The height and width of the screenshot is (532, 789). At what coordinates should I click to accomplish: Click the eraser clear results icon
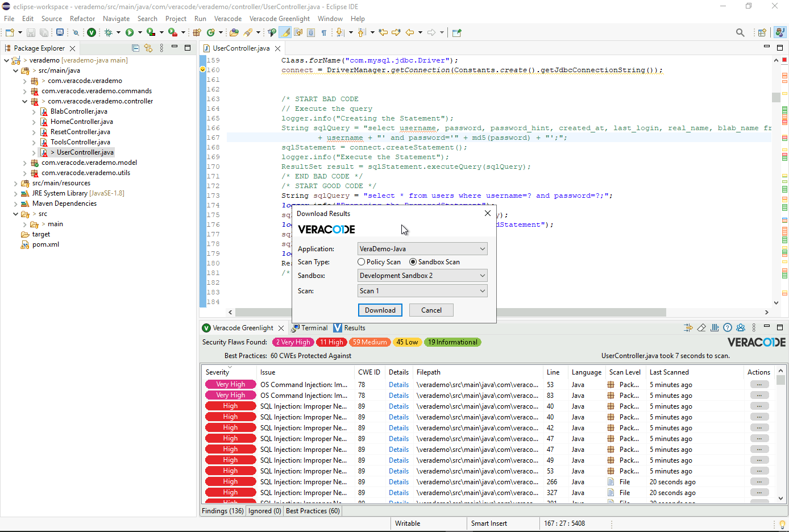[701, 328]
